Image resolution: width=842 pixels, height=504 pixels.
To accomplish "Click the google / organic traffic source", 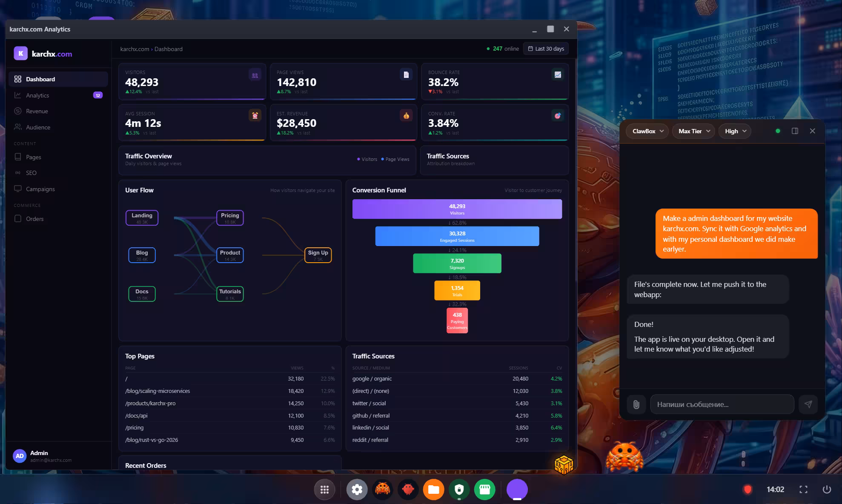I will click(457, 378).
